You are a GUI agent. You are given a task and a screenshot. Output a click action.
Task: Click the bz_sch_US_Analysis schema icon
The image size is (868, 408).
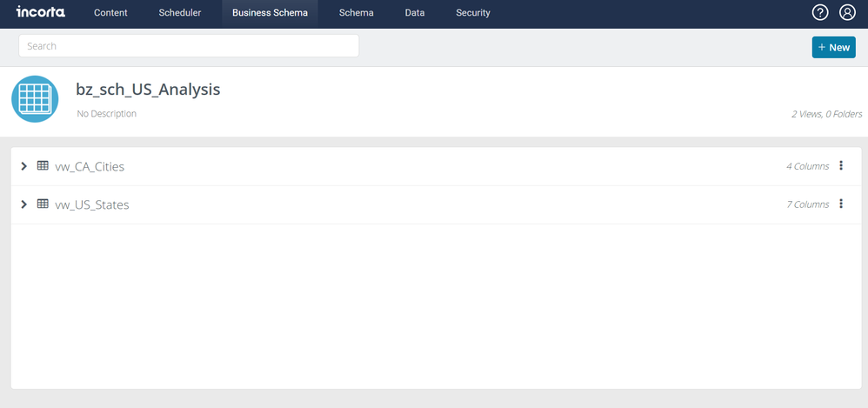(35, 99)
